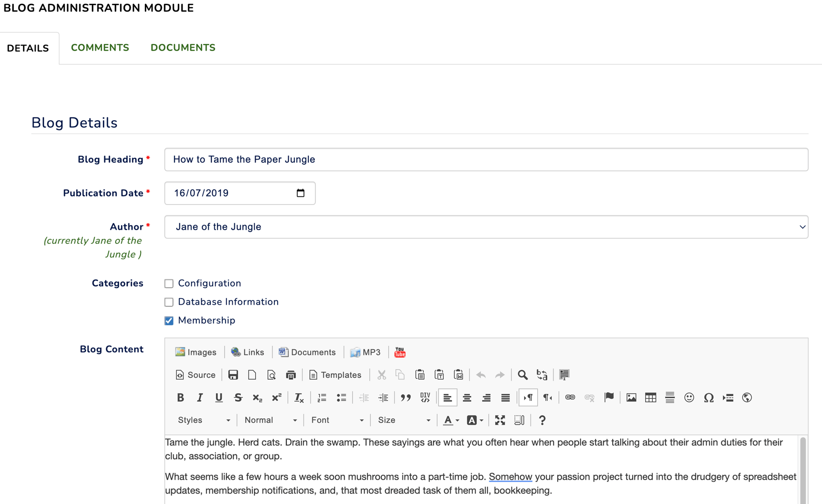Switch to the Comments tab
This screenshot has height=504, width=822.
pyautogui.click(x=100, y=48)
